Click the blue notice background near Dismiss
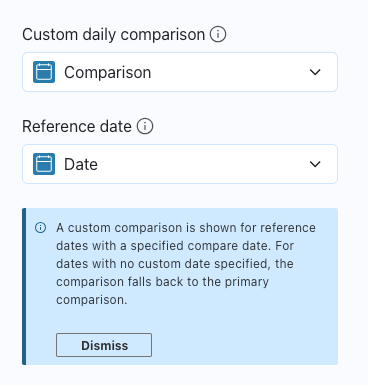This screenshot has height=385, width=368. pos(243,345)
